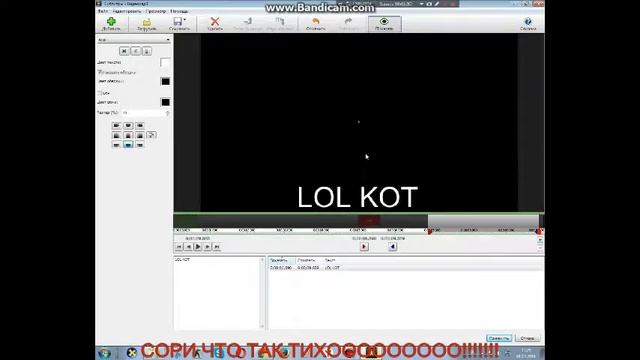640x360 pixels.
Task: Click the floppy disk Save icon
Action: click(x=178, y=22)
